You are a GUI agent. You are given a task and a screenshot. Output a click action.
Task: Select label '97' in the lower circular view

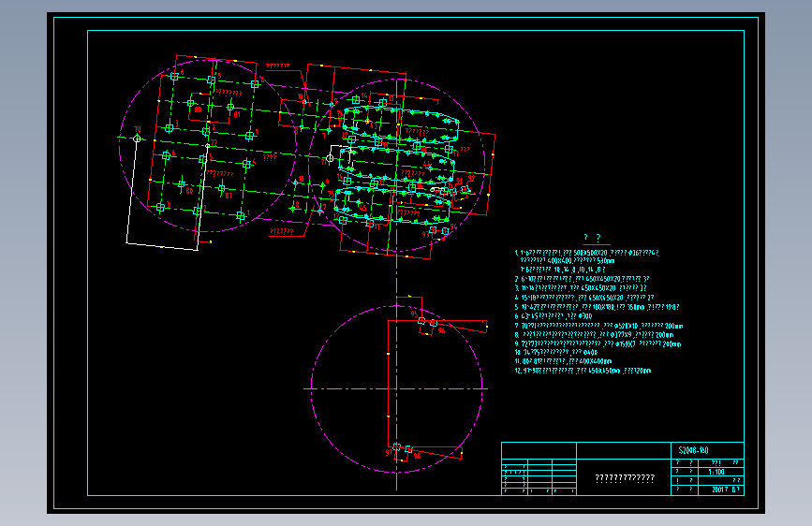[x=389, y=452]
